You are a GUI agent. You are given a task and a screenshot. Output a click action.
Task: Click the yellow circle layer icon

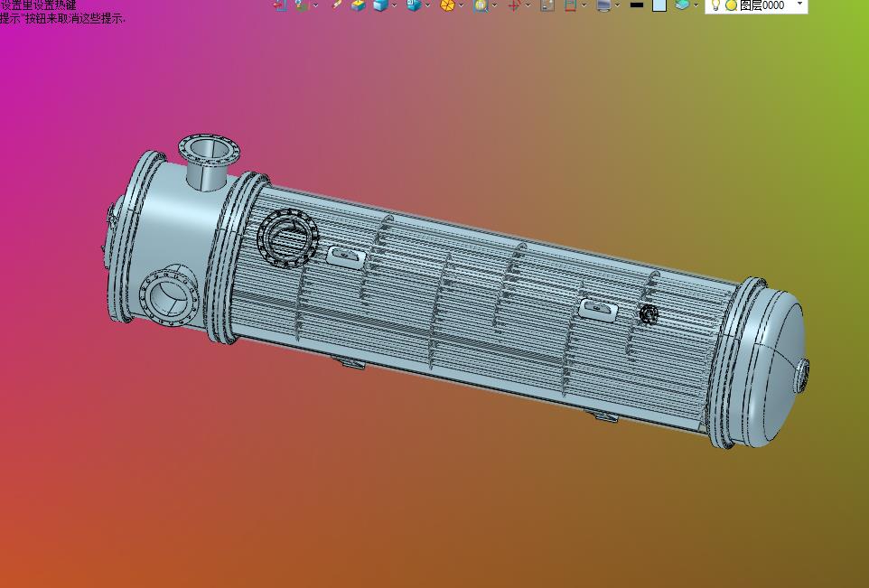[732, 5]
